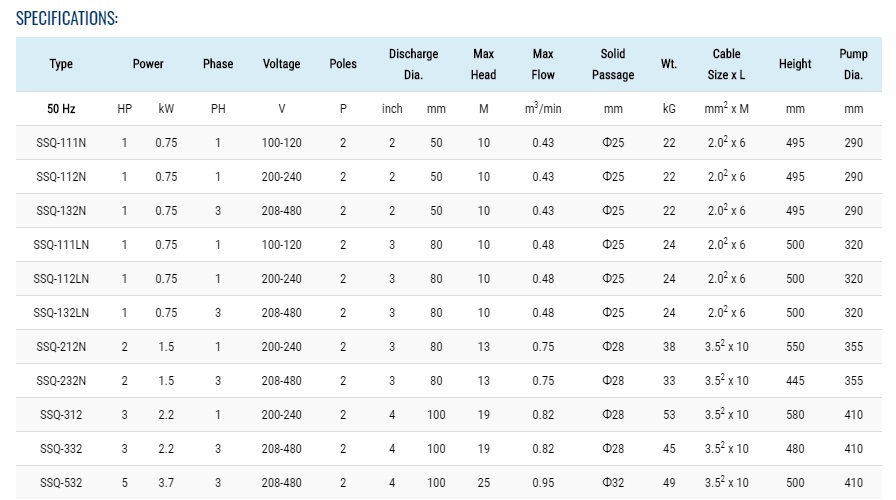The height and width of the screenshot is (500, 896).
Task: Click the Voltage column header
Action: tap(281, 64)
